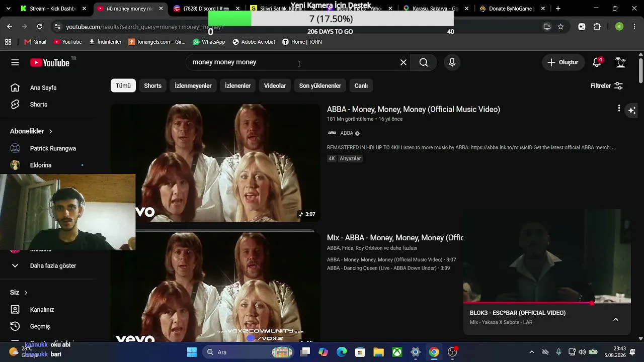The width and height of the screenshot is (644, 362).
Task: Open the Windows Start menu
Action: click(192, 352)
